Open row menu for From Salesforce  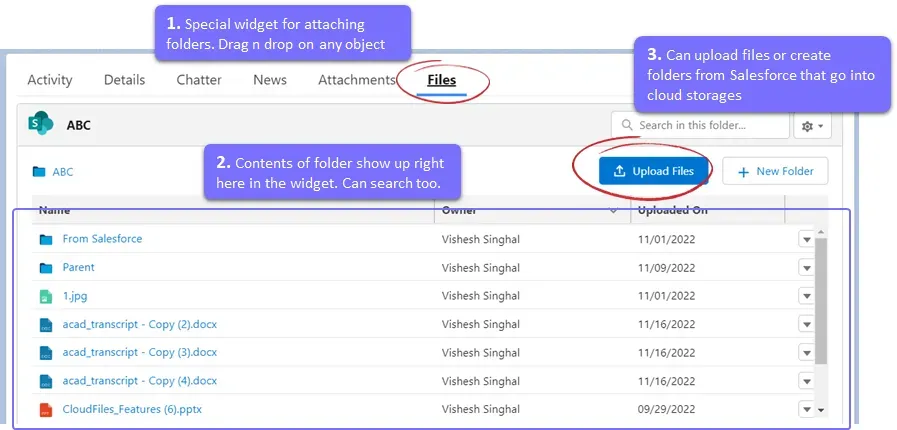click(x=807, y=240)
